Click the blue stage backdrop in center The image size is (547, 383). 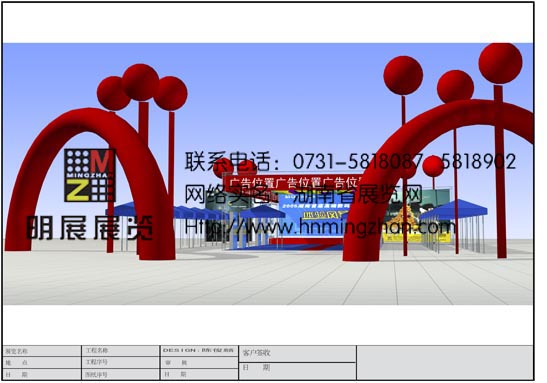coord(314,215)
